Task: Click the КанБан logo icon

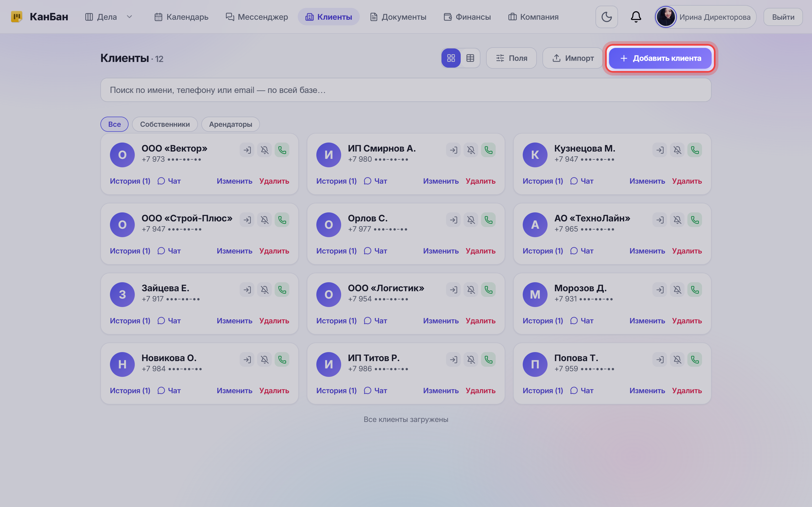Action: 16,17
